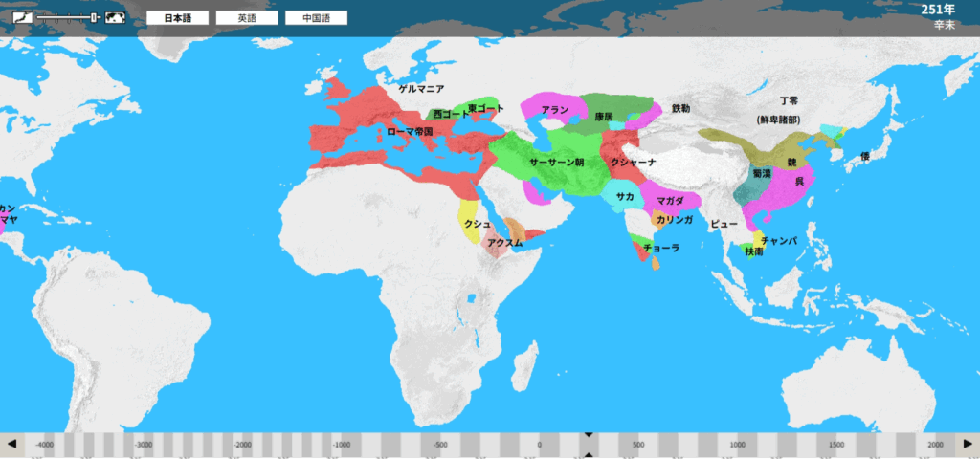Image resolution: width=980 pixels, height=459 pixels.
Task: Click the world map zoom-out icon
Action: pyautogui.click(x=116, y=18)
